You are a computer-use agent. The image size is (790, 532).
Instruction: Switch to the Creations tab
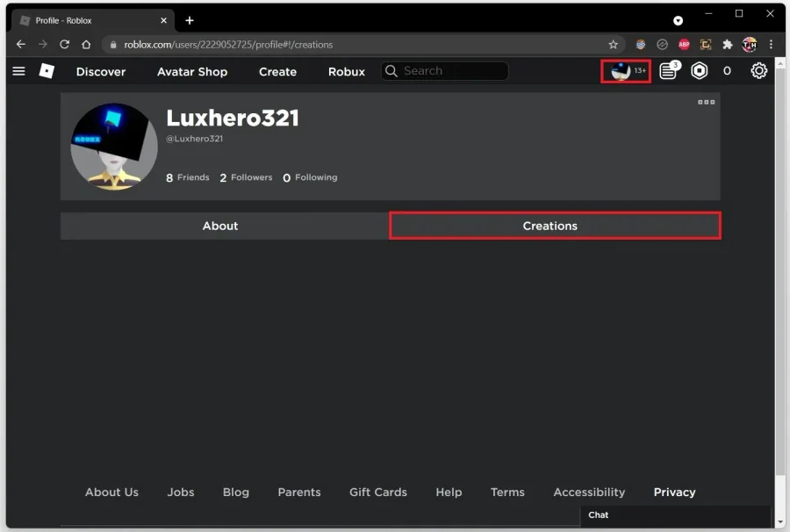555,226
